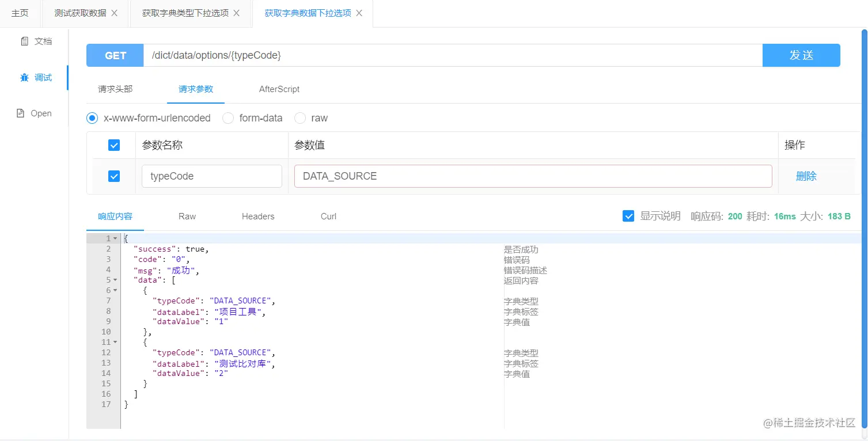868x441 pixels.
Task: Click the response size value 183 B
Action: pyautogui.click(x=839, y=216)
